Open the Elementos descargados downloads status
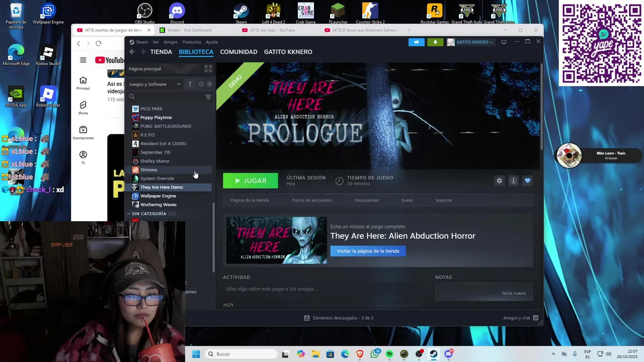This screenshot has height=362, width=644. pos(339,318)
